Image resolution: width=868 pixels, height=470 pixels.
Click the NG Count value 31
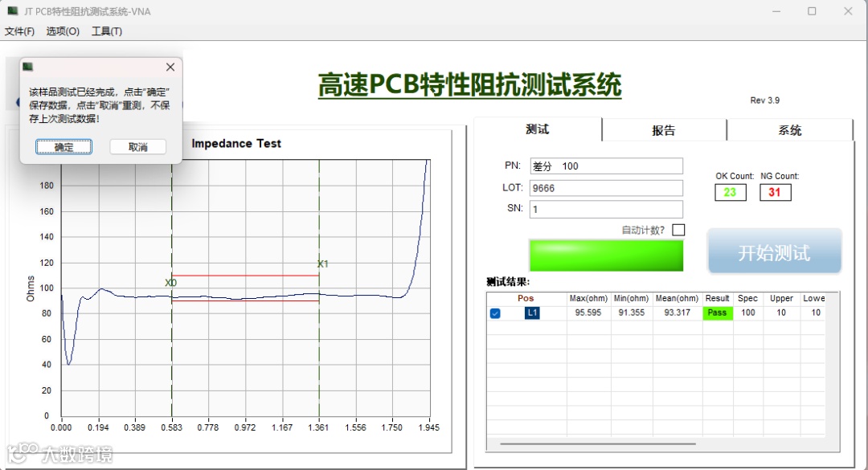[775, 192]
